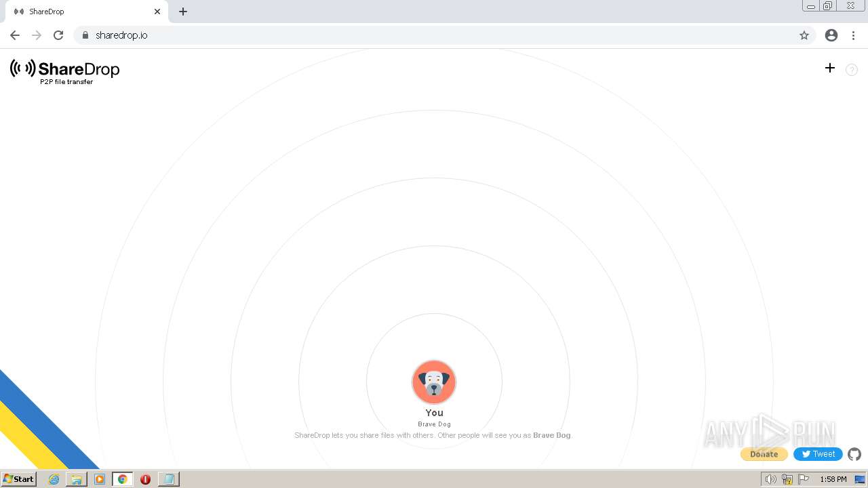Click the 'P2P file transfer' tagline
The height and width of the screenshot is (488, 868).
(x=66, y=82)
